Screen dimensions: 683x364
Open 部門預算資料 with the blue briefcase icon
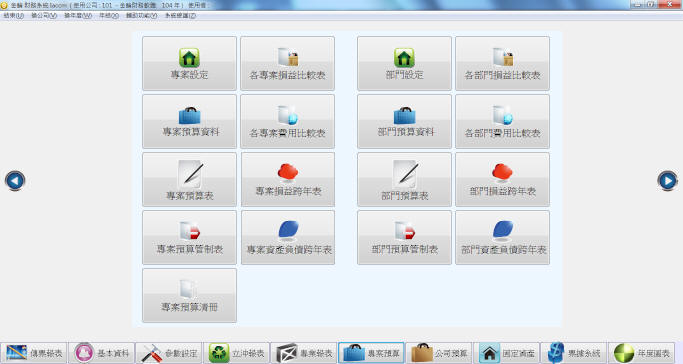404,121
